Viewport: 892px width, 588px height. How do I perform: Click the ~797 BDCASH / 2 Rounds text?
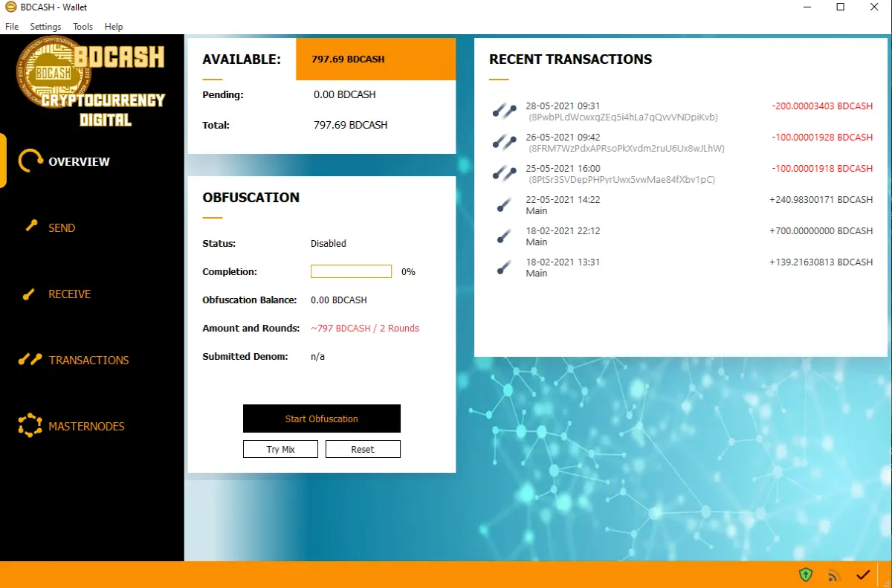[365, 328]
